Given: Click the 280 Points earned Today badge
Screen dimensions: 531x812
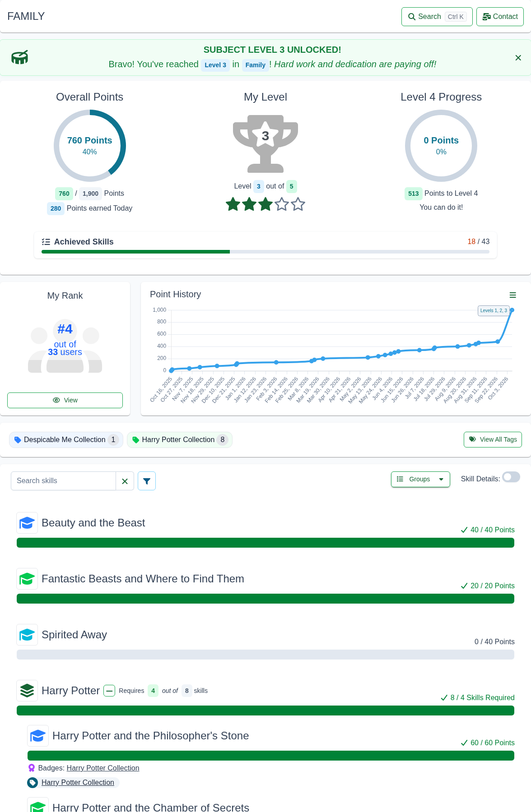Looking at the screenshot, I should (56, 208).
